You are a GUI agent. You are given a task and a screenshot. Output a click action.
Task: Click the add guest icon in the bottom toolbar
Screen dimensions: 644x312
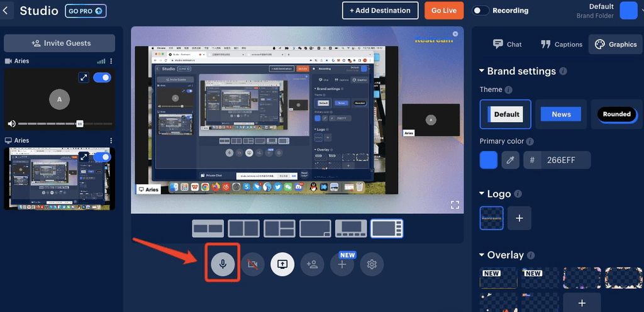click(312, 264)
